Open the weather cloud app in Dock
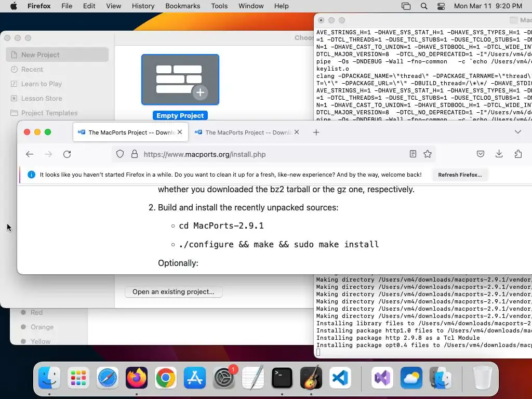The height and width of the screenshot is (399, 532). coord(411,378)
